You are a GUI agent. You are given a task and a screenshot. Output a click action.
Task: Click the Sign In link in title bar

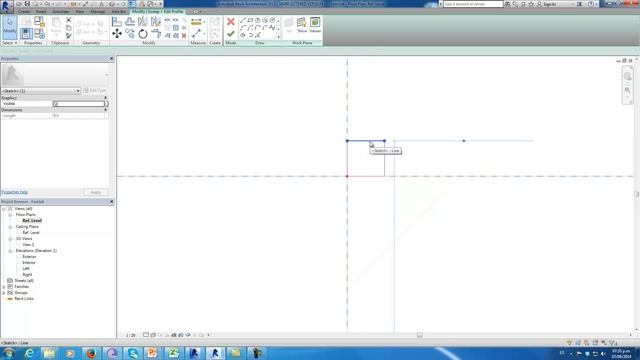click(x=549, y=4)
